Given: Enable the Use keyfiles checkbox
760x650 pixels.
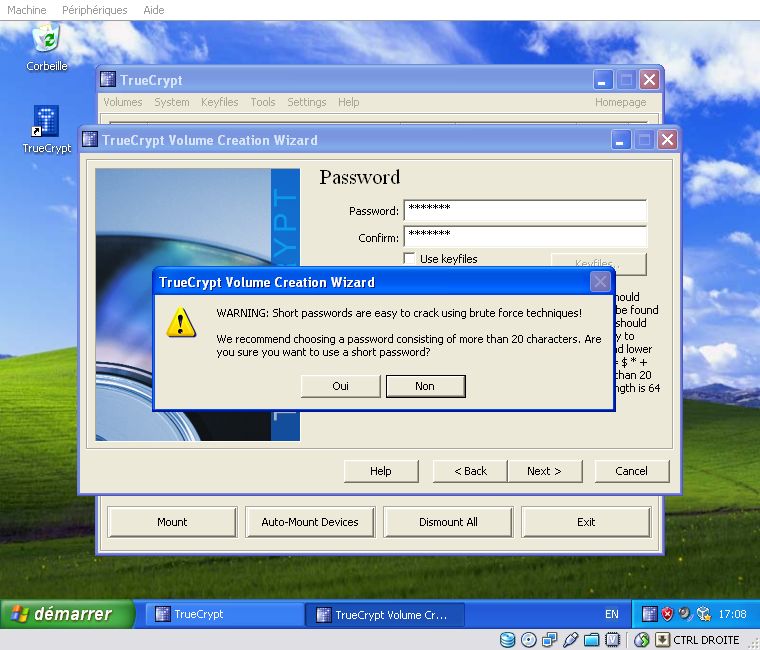Looking at the screenshot, I should (x=410, y=258).
